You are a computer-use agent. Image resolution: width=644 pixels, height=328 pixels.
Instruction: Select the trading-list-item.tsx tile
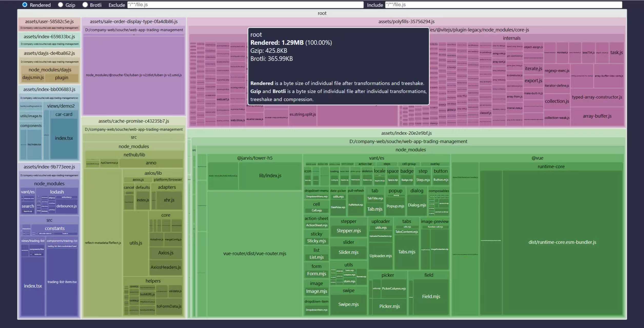(62, 282)
